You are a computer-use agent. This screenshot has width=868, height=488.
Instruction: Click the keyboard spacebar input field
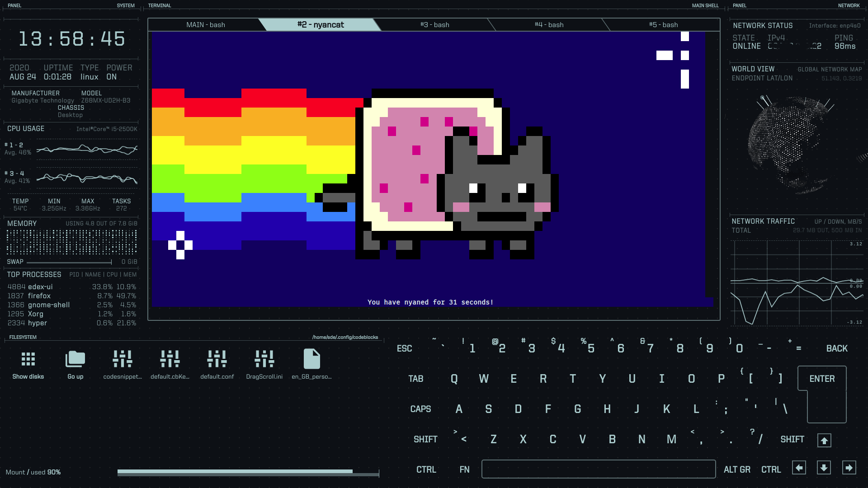pyautogui.click(x=599, y=469)
